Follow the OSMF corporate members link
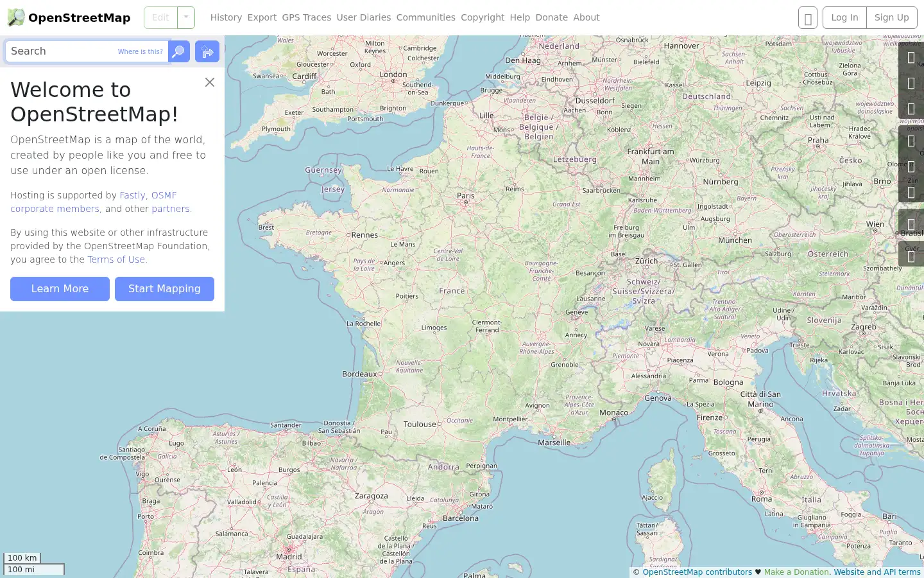The height and width of the screenshot is (578, 924). point(93,202)
